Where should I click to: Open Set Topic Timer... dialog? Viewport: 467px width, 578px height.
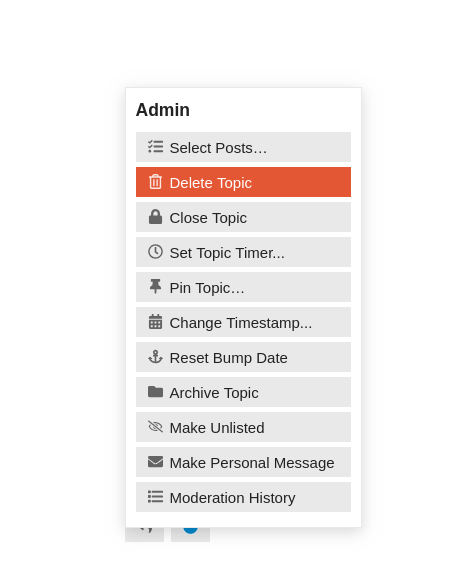click(243, 252)
